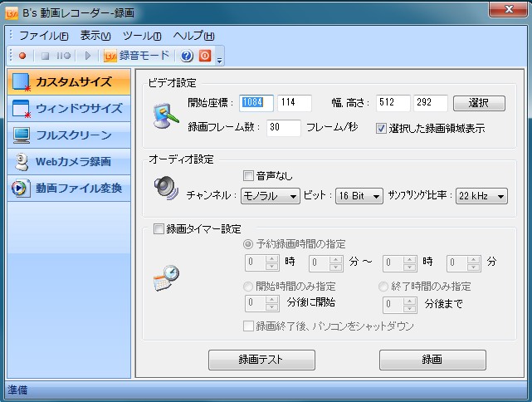Select ウィンドウサイズ mode in sidebar
Screen dimensions: 532x402
click(69, 109)
